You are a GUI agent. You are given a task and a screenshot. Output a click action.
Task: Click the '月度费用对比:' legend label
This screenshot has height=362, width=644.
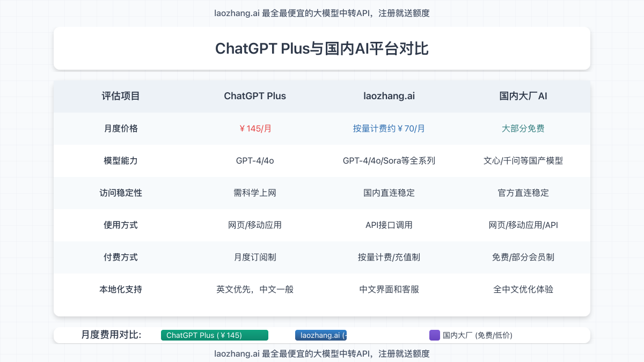tap(112, 335)
